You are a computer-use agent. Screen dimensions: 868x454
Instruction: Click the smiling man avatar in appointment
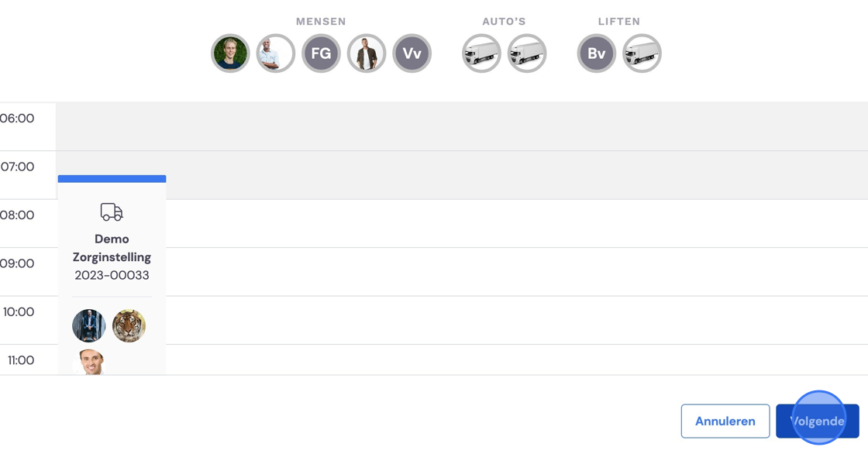pyautogui.click(x=88, y=362)
